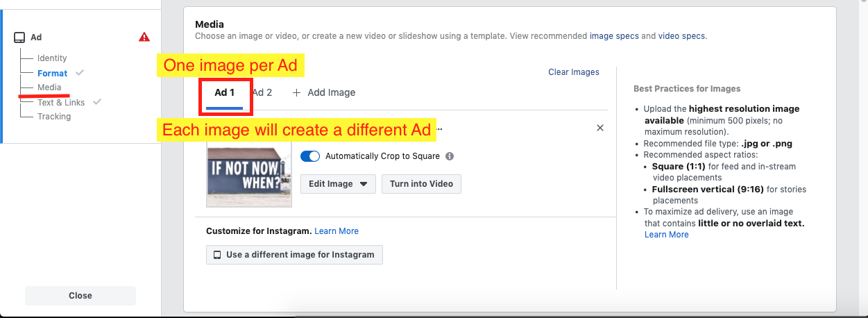Click the Ad section device icon

[20, 37]
